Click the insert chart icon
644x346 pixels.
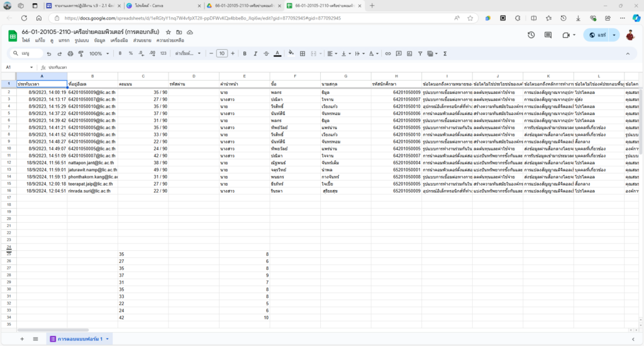click(409, 53)
